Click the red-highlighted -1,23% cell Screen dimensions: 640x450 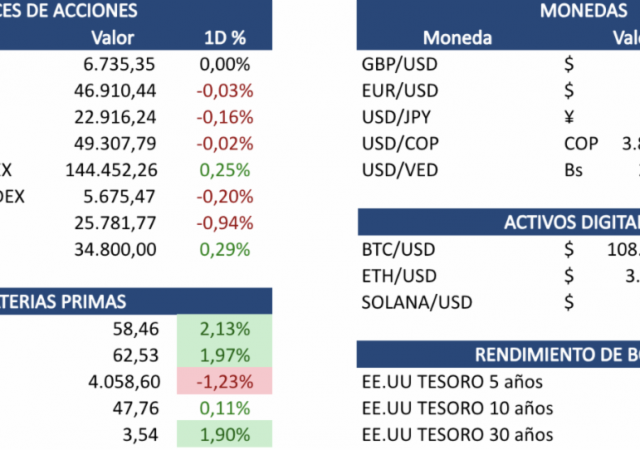point(224,380)
